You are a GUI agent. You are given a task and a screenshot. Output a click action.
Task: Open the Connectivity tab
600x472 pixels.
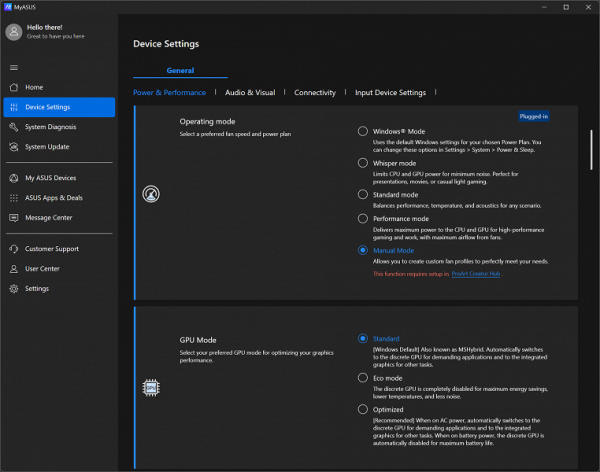pyautogui.click(x=314, y=93)
